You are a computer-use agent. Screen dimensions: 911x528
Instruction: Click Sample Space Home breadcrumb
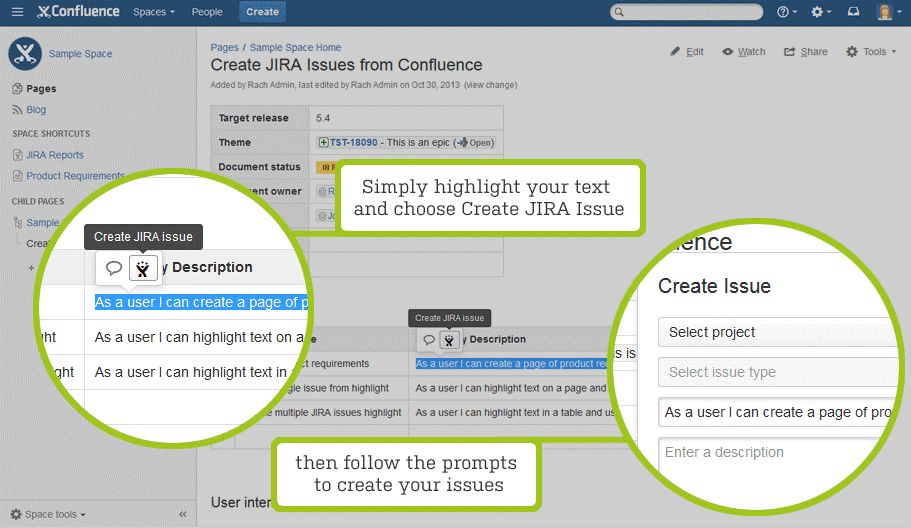coord(295,48)
